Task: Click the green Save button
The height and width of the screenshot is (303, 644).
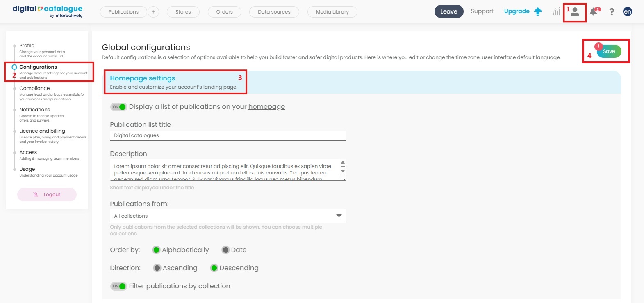Action: tap(609, 51)
